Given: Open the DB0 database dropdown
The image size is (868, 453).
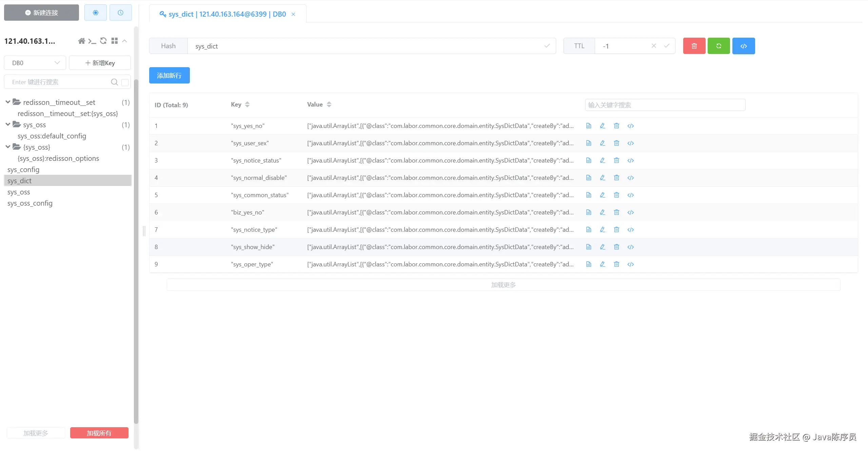Looking at the screenshot, I should 35,63.
